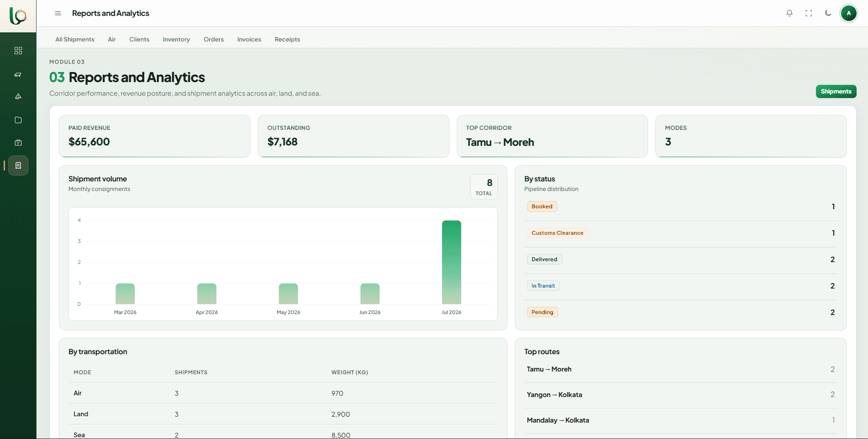The width and height of the screenshot is (868, 439).
Task: Click the Pending status badge
Action: tap(542, 312)
